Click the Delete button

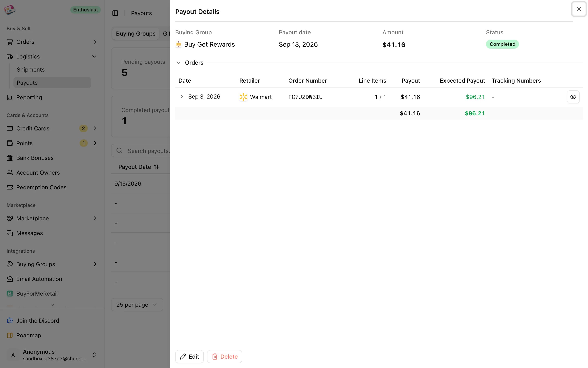click(225, 357)
